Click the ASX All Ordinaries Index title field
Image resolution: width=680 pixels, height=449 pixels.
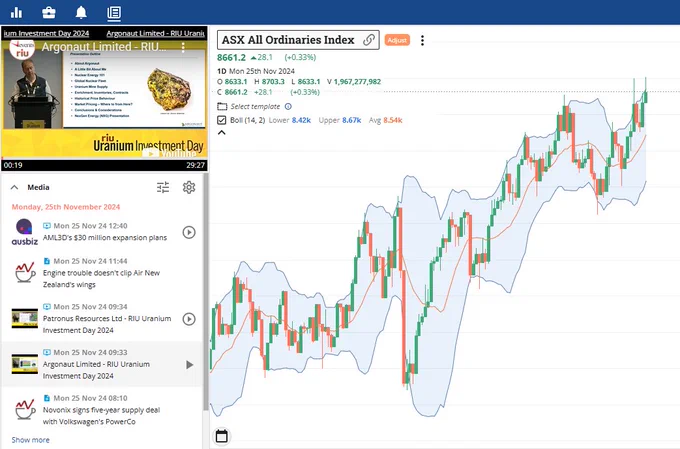point(298,40)
